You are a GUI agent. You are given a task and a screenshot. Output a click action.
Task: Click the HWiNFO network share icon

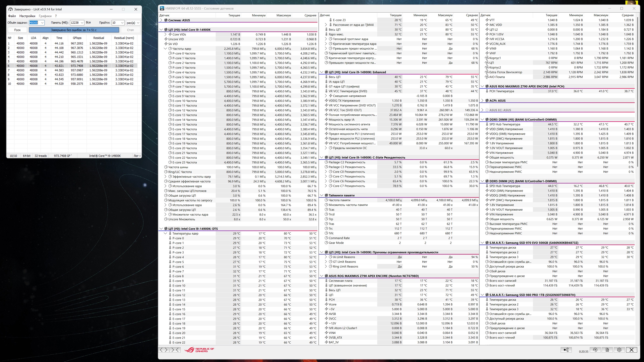click(566, 350)
